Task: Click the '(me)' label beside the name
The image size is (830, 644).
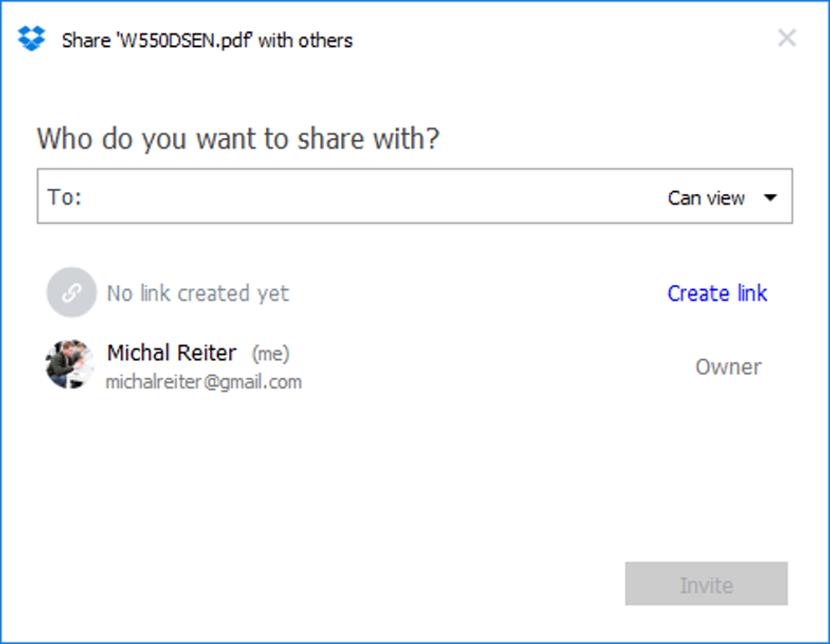Action: coord(270,354)
